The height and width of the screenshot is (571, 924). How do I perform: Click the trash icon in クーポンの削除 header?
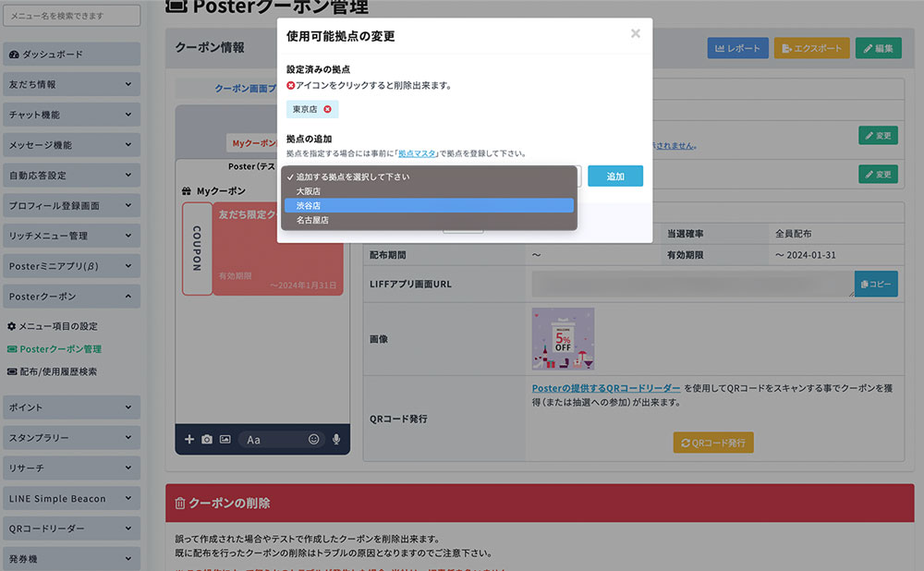pyautogui.click(x=180, y=504)
